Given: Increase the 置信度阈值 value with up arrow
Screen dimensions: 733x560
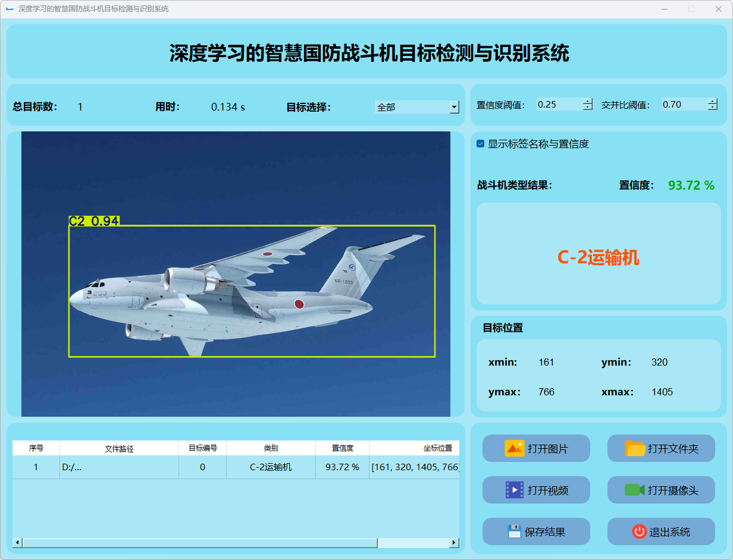Looking at the screenshot, I should [x=588, y=101].
